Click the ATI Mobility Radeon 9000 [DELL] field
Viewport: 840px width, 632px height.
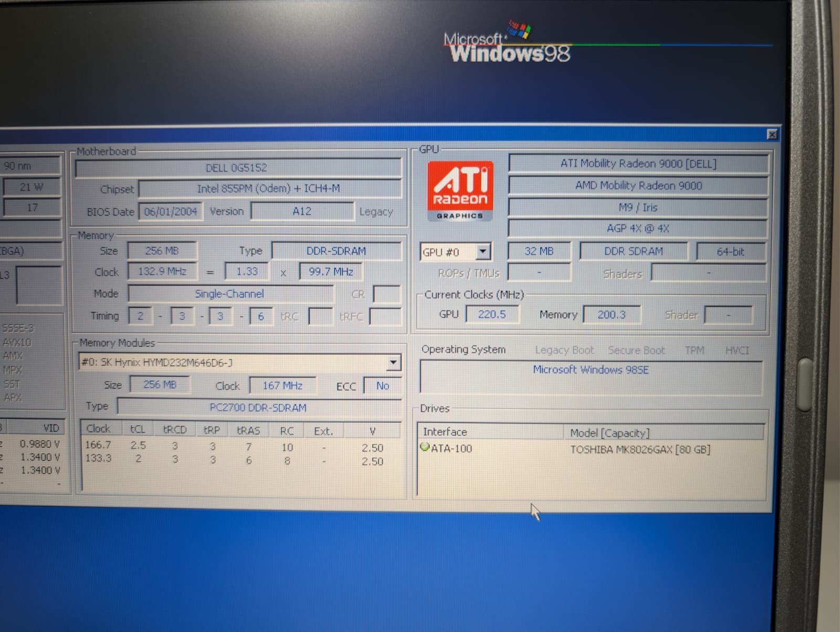coord(638,163)
